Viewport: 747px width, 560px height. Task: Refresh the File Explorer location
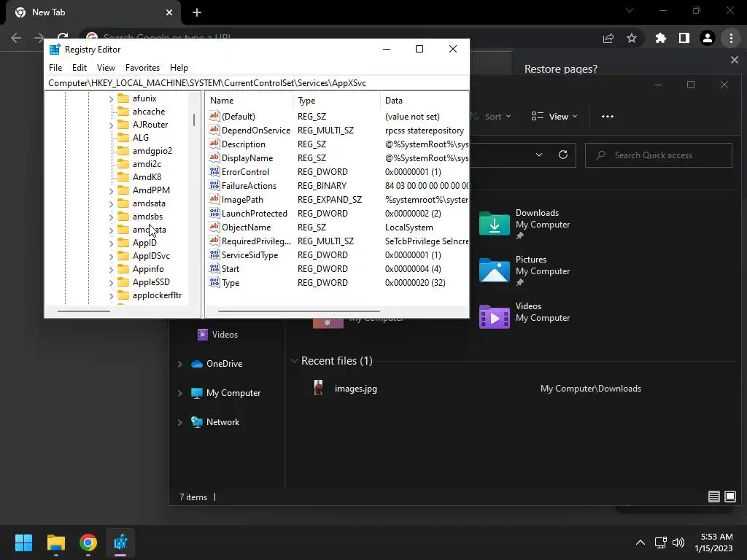point(563,155)
